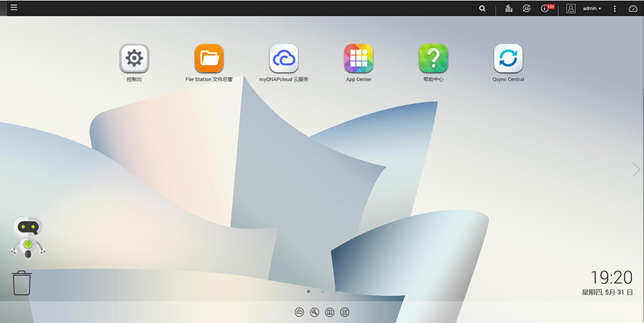This screenshot has width=644, height=323.
Task: Go to next desktop page arrow
Action: click(635, 169)
